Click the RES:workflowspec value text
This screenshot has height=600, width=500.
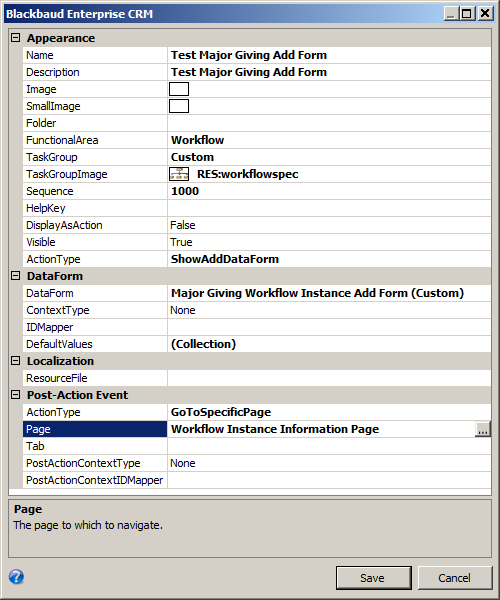pyautogui.click(x=248, y=174)
